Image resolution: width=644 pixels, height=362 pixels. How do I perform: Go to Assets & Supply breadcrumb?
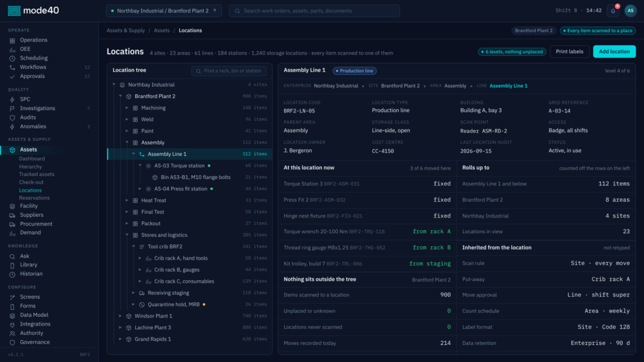point(126,30)
